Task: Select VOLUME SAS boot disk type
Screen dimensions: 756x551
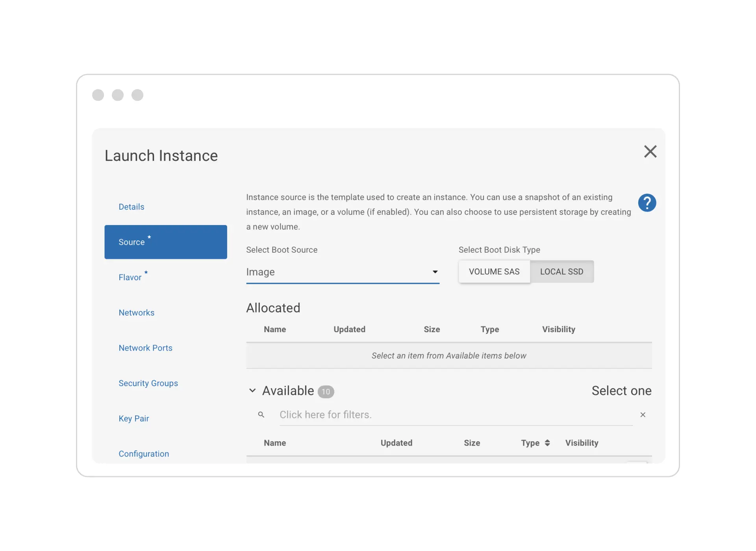Action: (494, 272)
